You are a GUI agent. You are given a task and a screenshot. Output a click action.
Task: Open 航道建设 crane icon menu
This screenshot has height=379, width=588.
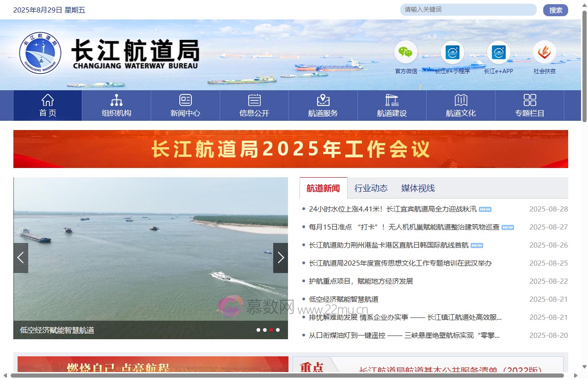tap(392, 100)
